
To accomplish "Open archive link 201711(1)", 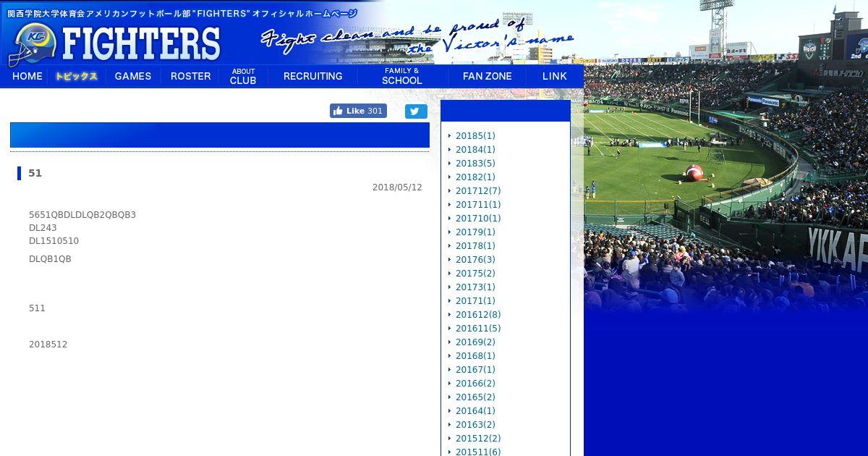I will point(478,205).
